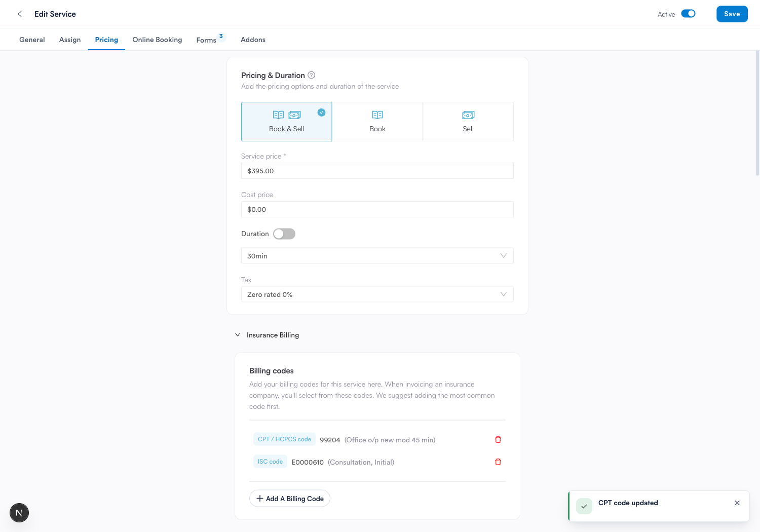Click the Billing codes heading
The width and height of the screenshot is (760, 532).
(x=272, y=371)
